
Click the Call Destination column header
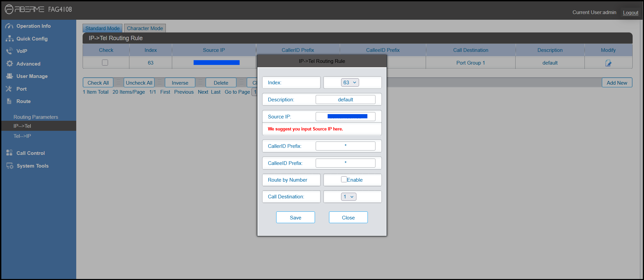[470, 50]
